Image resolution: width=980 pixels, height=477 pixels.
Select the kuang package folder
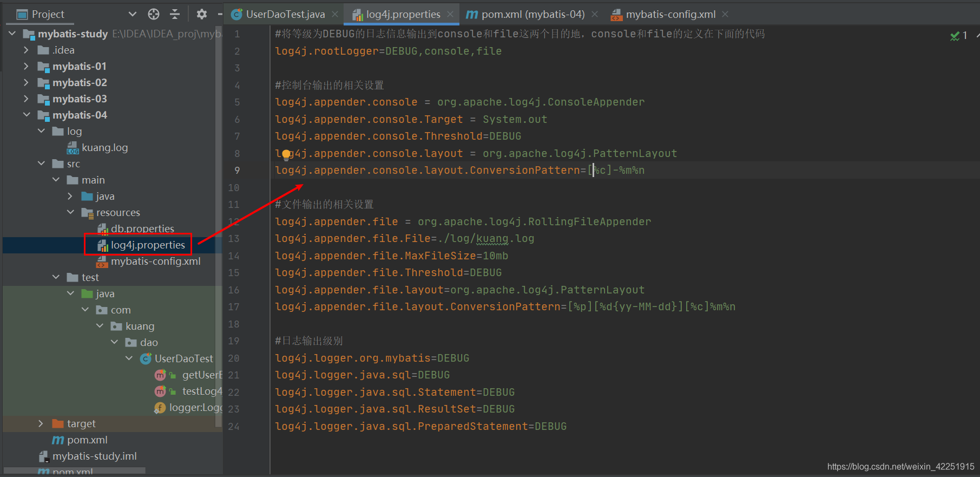[x=140, y=326]
